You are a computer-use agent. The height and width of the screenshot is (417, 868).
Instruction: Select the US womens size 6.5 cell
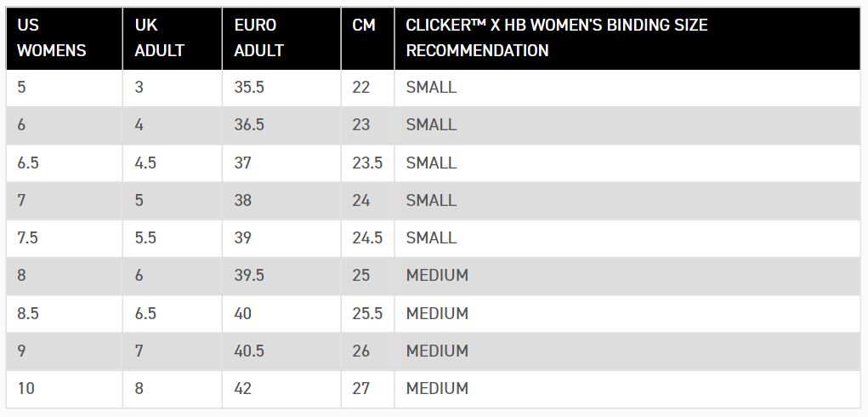pos(28,163)
